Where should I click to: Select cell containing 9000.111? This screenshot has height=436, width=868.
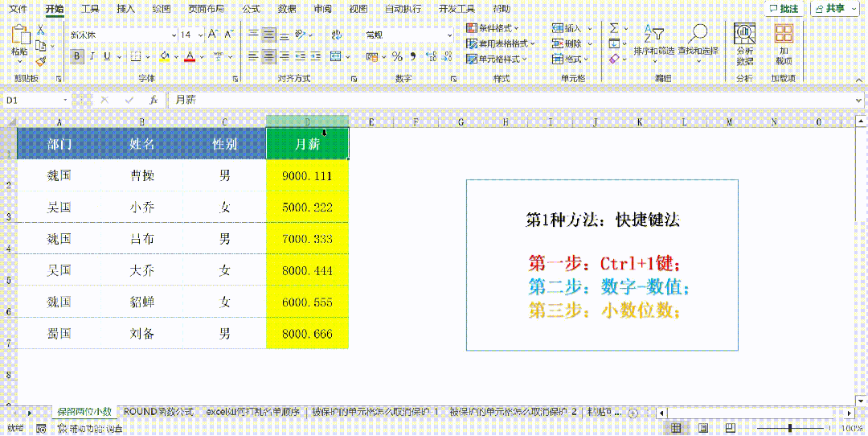(307, 176)
